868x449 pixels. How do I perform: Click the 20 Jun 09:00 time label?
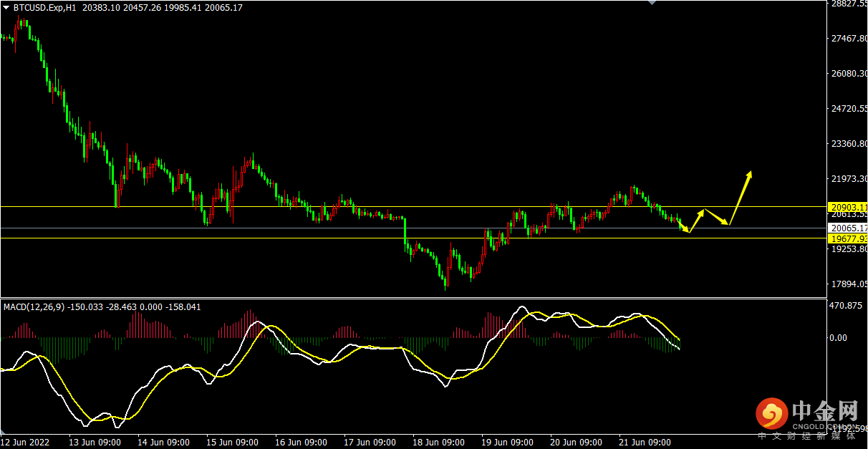coord(576,443)
